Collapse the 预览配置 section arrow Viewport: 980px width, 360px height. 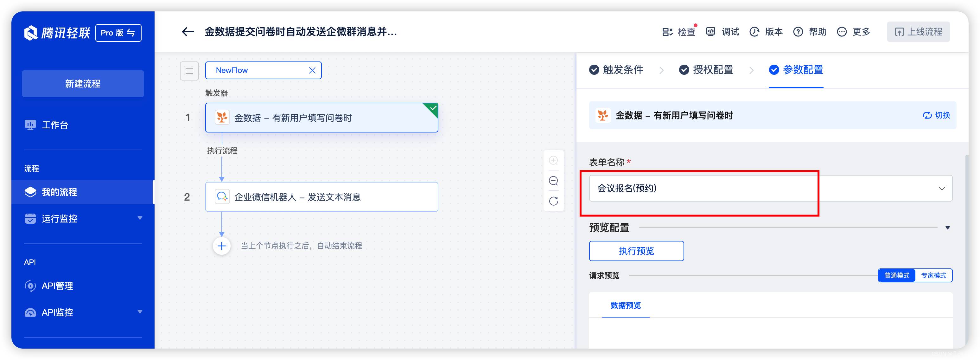tap(947, 228)
